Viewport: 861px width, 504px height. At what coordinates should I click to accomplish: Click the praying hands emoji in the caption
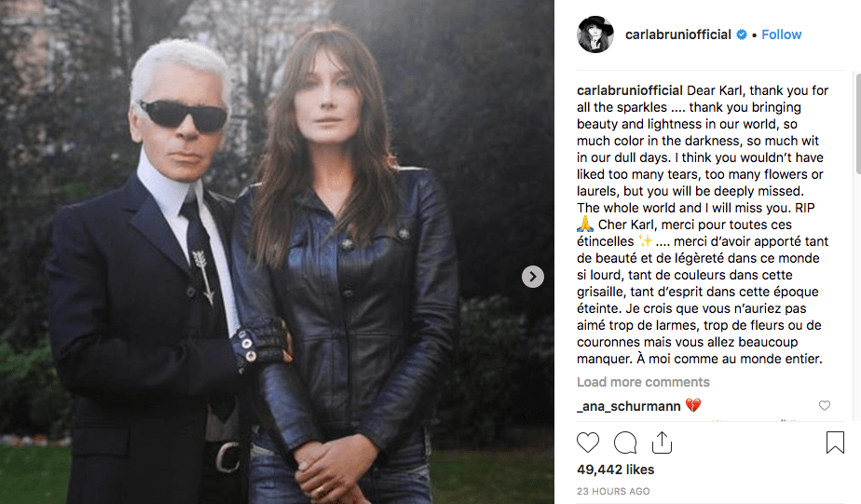[585, 224]
